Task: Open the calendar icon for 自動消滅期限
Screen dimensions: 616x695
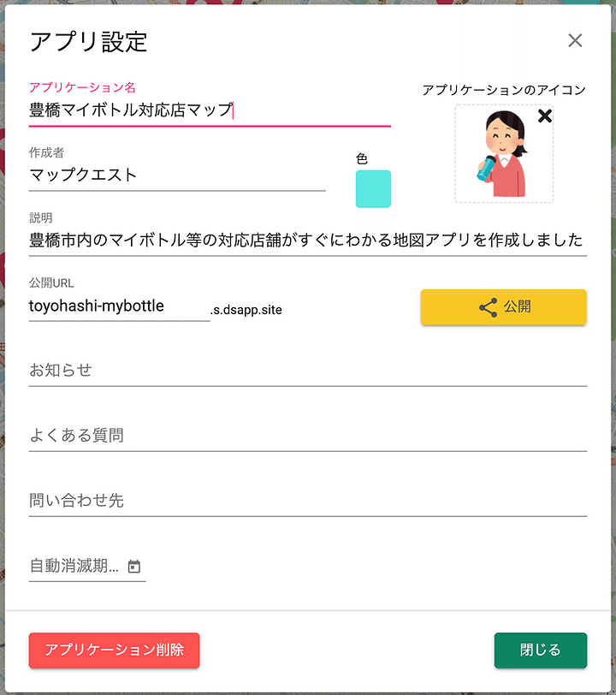Action: point(133,566)
